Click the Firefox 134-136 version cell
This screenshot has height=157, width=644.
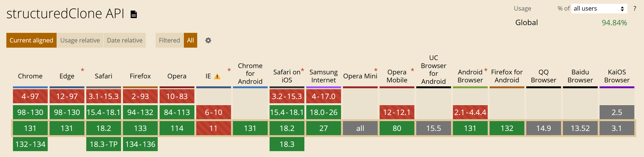[140, 144]
